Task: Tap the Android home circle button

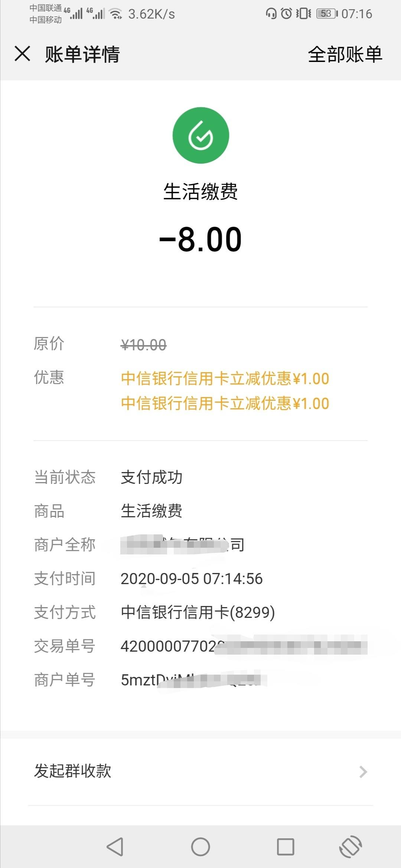Action: (x=200, y=847)
